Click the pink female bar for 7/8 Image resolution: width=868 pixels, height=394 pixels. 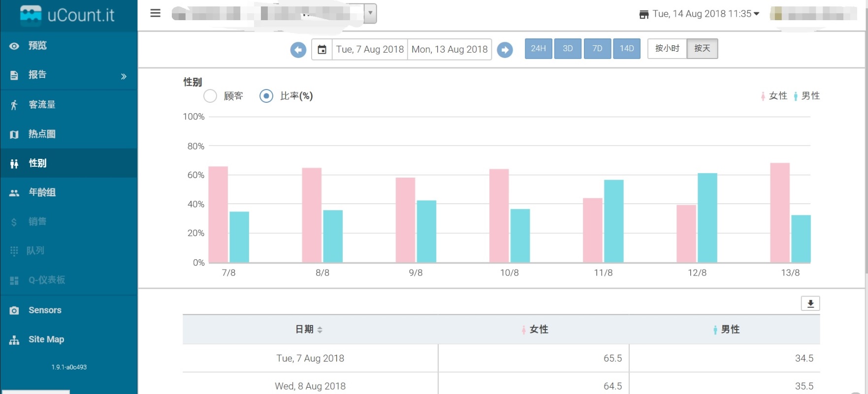click(x=218, y=214)
